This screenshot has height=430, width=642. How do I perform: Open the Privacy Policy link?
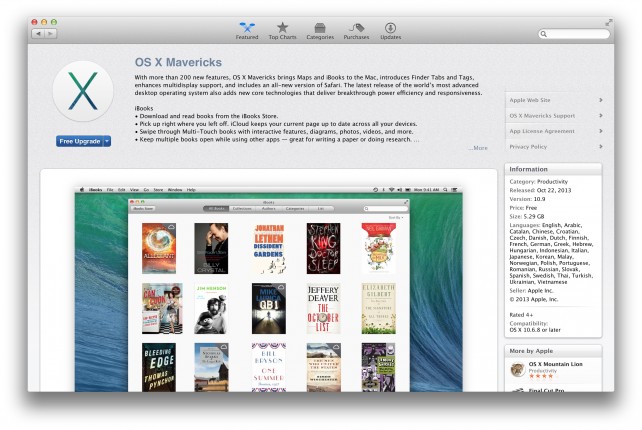(x=528, y=147)
